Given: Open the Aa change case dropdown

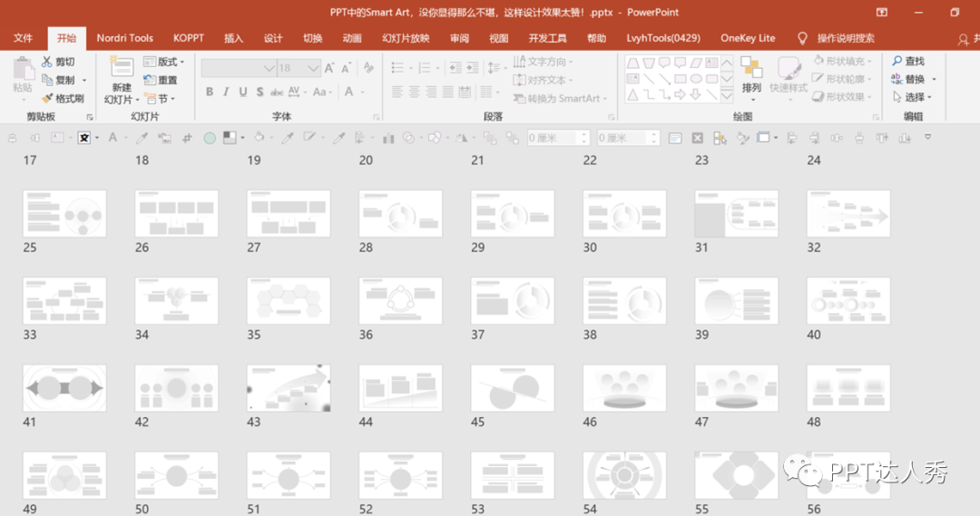Looking at the screenshot, I should 322,92.
